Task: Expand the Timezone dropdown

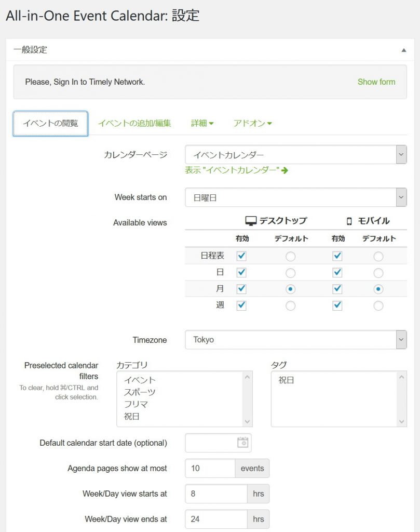Action: 296,340
